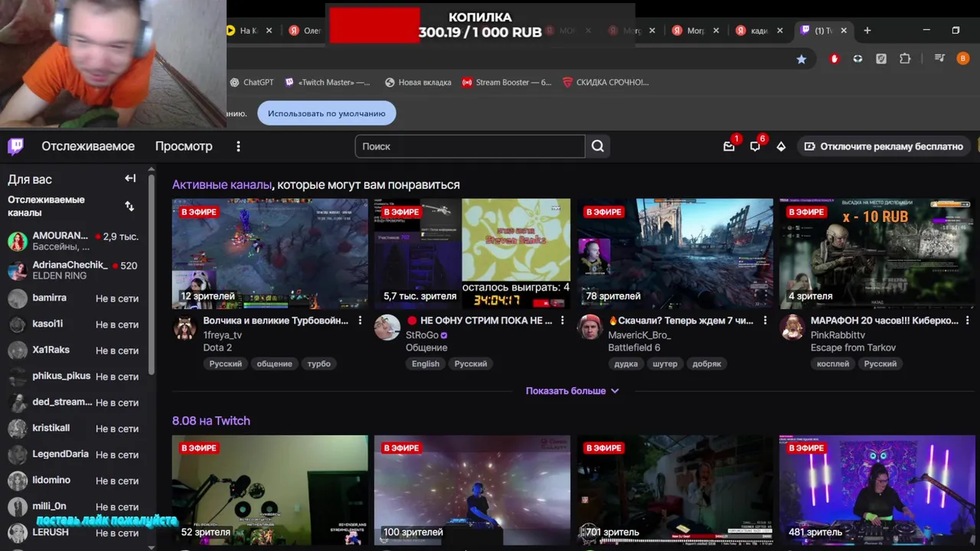
Task: Open bamirra channel in sidebar
Action: pos(75,298)
